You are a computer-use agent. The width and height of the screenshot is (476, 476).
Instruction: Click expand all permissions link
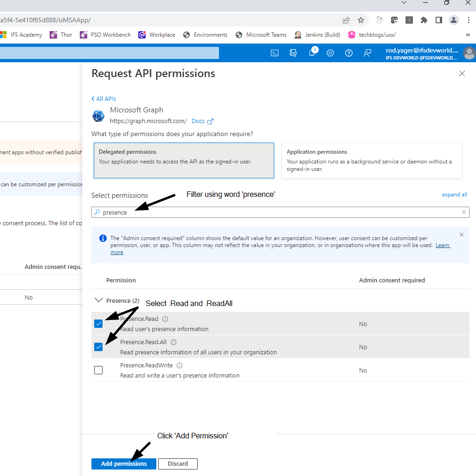pyautogui.click(x=454, y=195)
